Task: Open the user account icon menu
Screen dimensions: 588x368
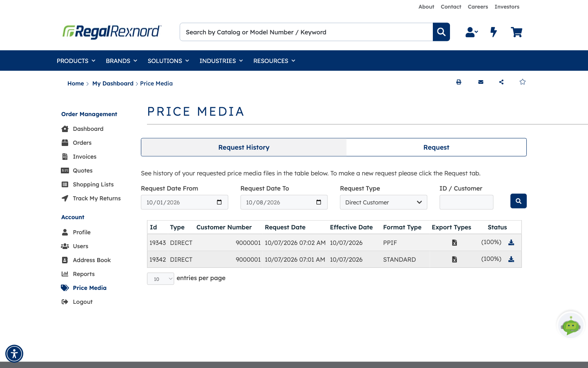Action: [472, 32]
